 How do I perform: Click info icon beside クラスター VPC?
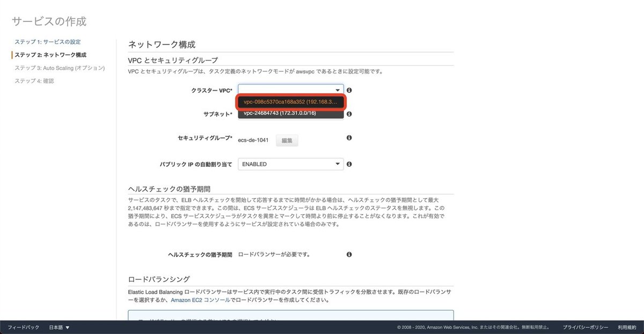point(349,91)
